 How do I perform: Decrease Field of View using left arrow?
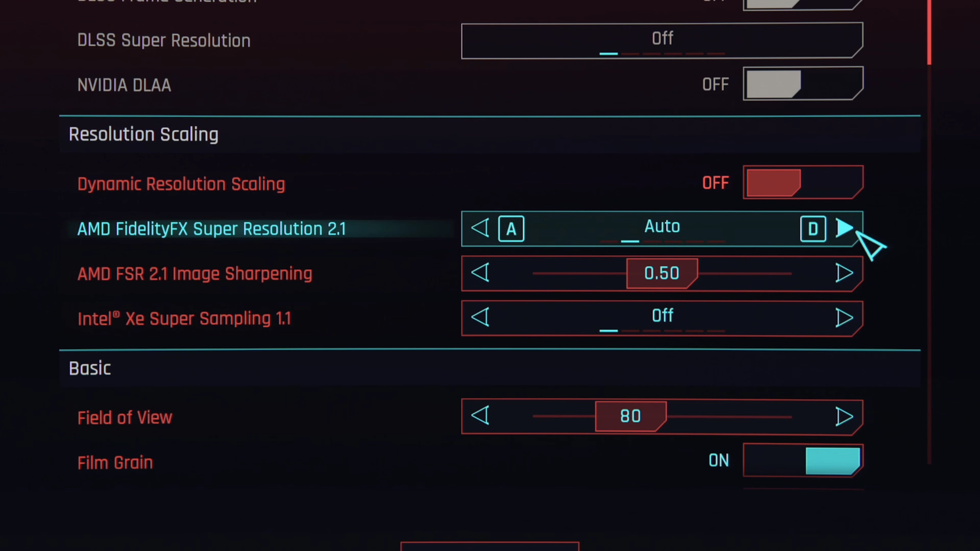click(x=480, y=416)
